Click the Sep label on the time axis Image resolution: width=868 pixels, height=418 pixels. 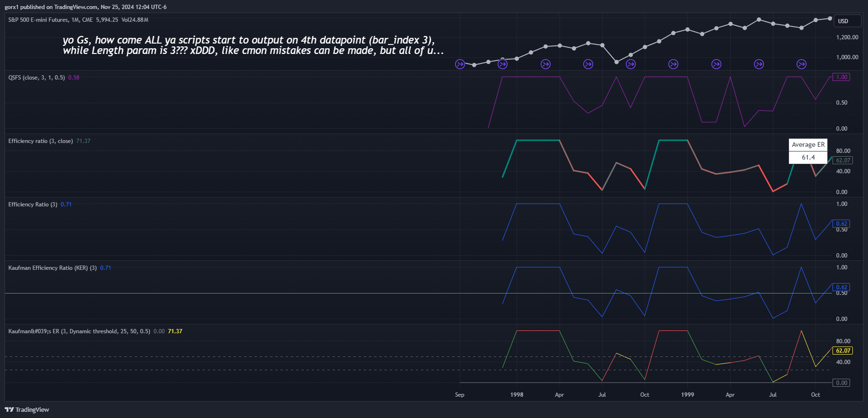(460, 395)
